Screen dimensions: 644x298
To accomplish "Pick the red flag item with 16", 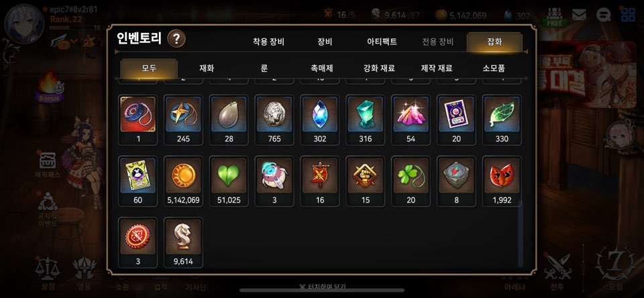I will click(x=320, y=181).
